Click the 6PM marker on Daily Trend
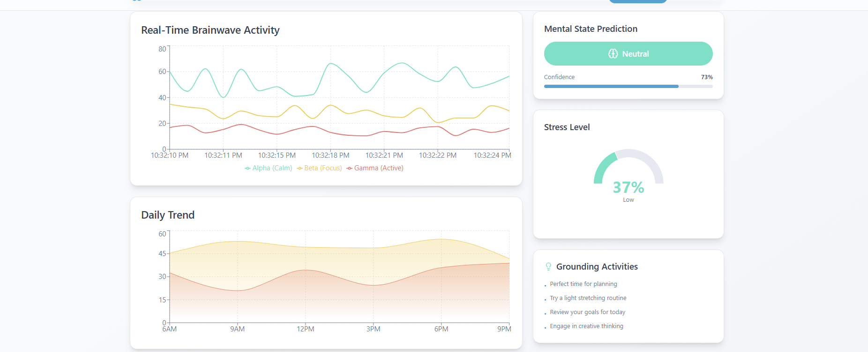The width and height of the screenshot is (868, 352). 441,329
